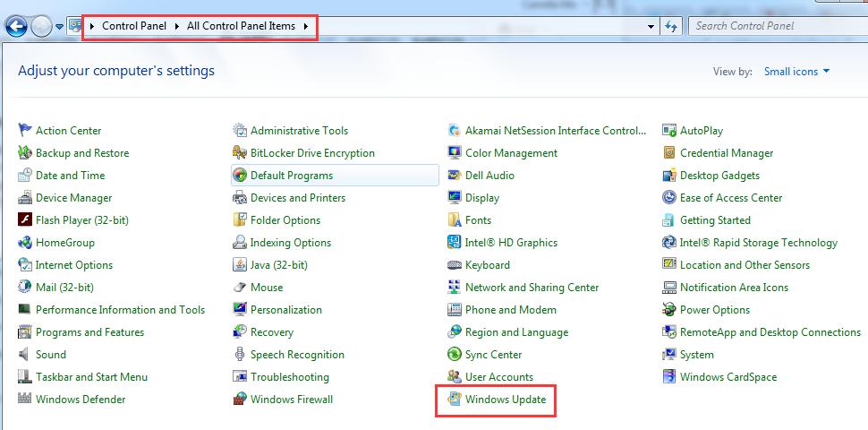Click the AutoPlay icon

[669, 131]
